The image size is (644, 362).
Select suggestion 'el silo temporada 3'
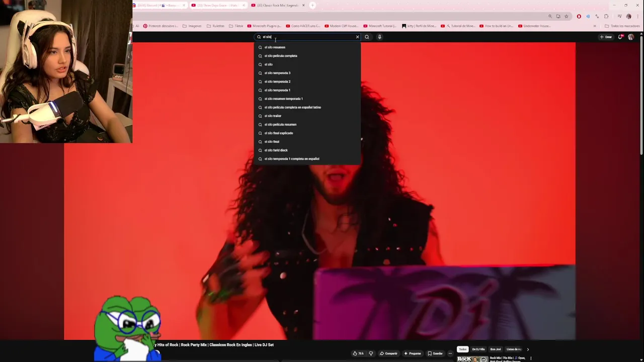307,73
